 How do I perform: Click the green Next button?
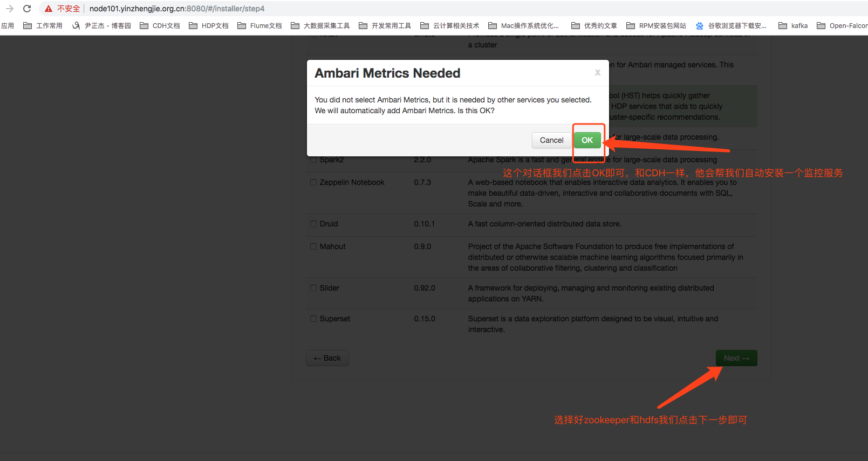click(x=736, y=358)
